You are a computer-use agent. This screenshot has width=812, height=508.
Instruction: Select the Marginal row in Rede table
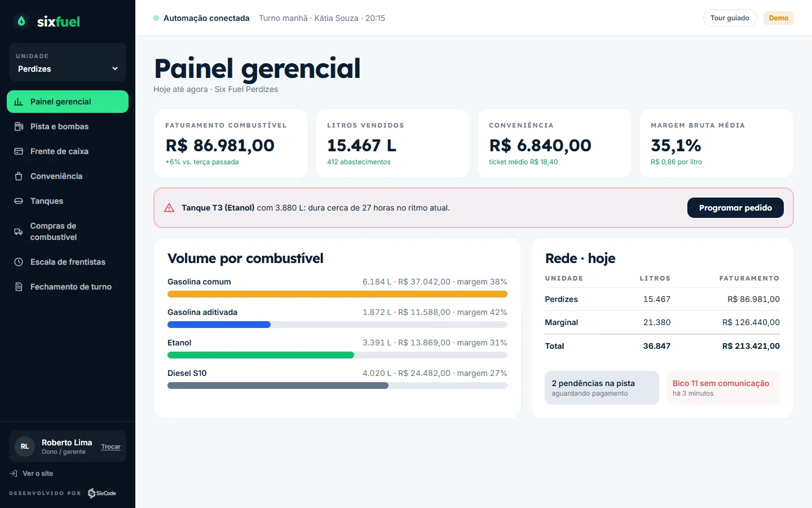pos(662,322)
